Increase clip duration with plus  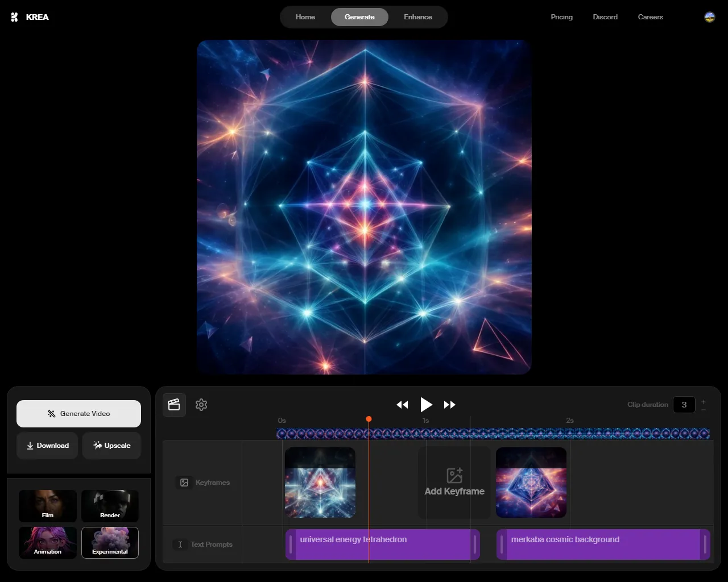click(x=704, y=402)
